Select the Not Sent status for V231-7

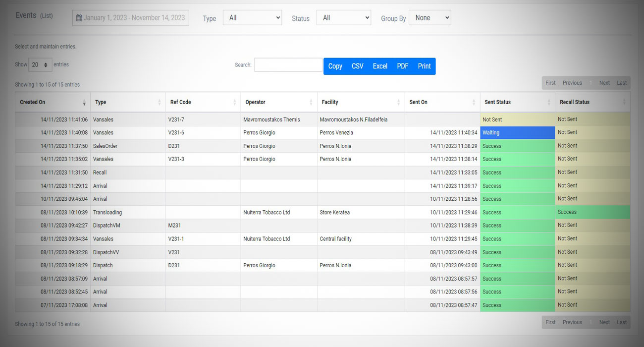[518, 119]
